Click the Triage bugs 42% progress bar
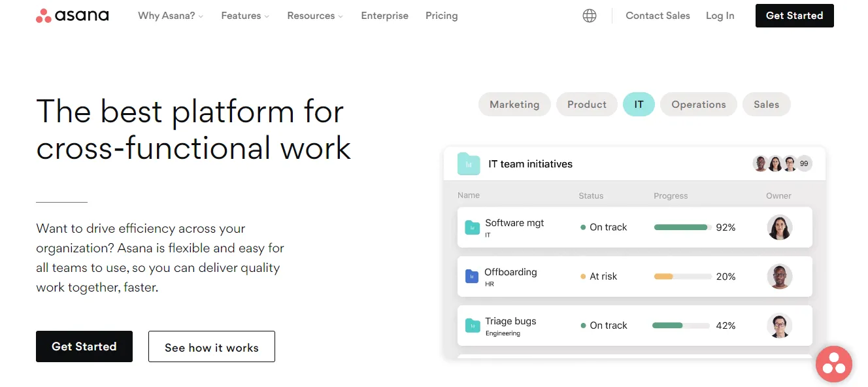 [x=681, y=326]
